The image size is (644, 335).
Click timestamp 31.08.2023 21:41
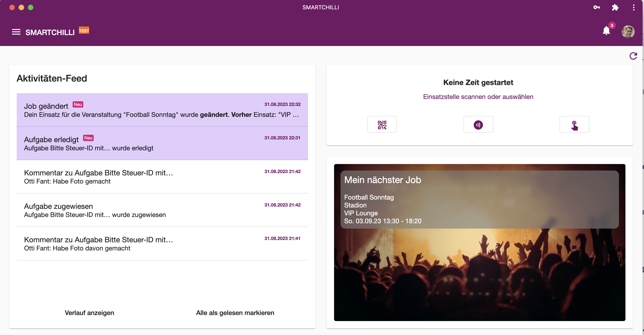point(282,238)
